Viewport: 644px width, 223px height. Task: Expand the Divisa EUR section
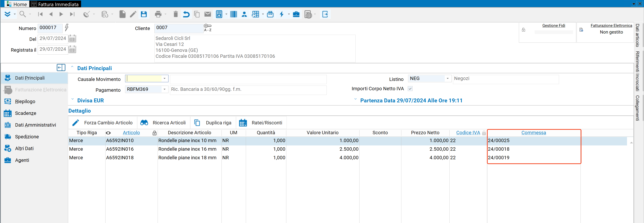pyautogui.click(x=72, y=99)
